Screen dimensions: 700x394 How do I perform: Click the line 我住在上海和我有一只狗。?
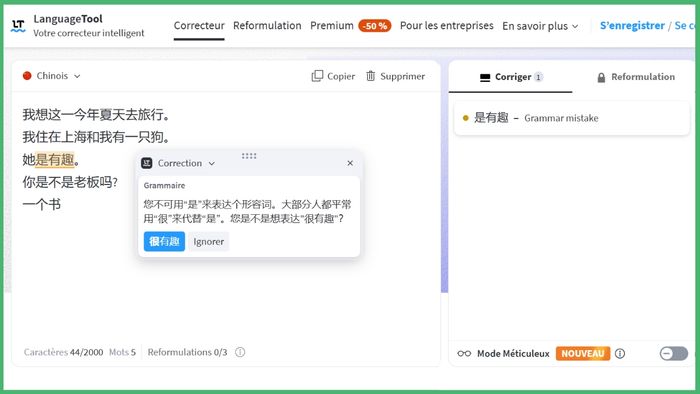pos(96,137)
